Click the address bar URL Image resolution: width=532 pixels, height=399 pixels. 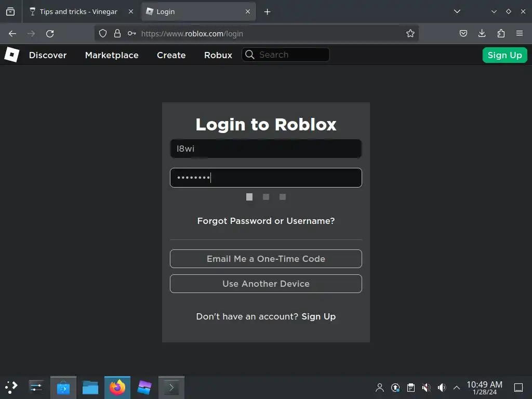click(x=192, y=34)
